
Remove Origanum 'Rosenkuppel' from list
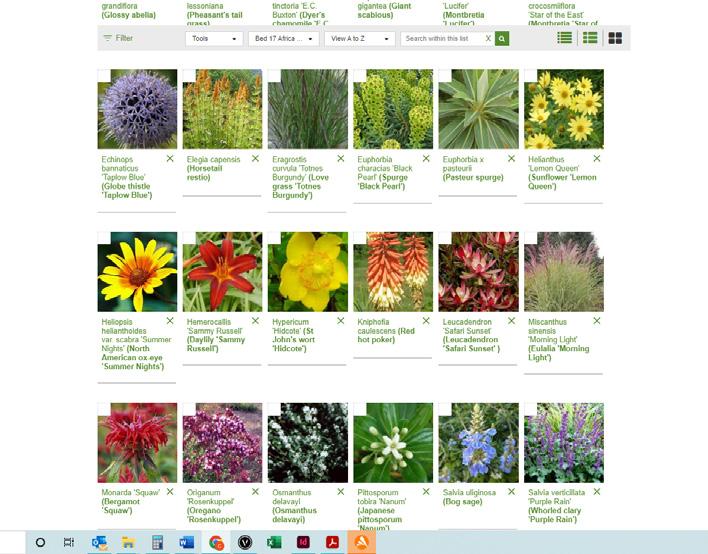coord(255,492)
